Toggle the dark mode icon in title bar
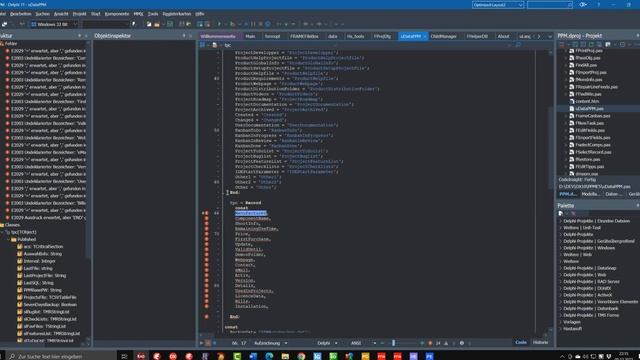Image resolution: width=640 pixels, height=360 pixels. pos(583,4)
